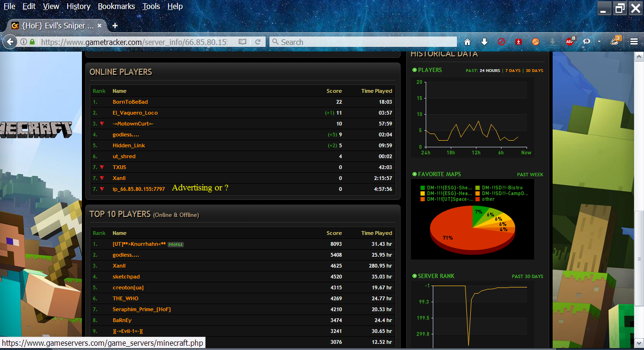Click the red no-script blocker icon
Viewport: 644px width, 350px height.
(501, 42)
